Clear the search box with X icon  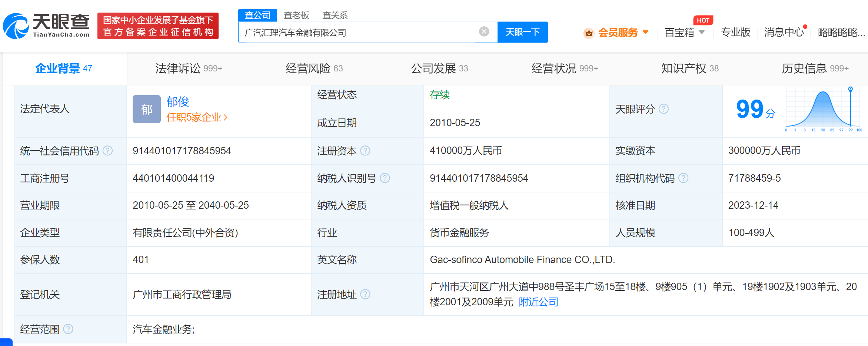tap(484, 32)
